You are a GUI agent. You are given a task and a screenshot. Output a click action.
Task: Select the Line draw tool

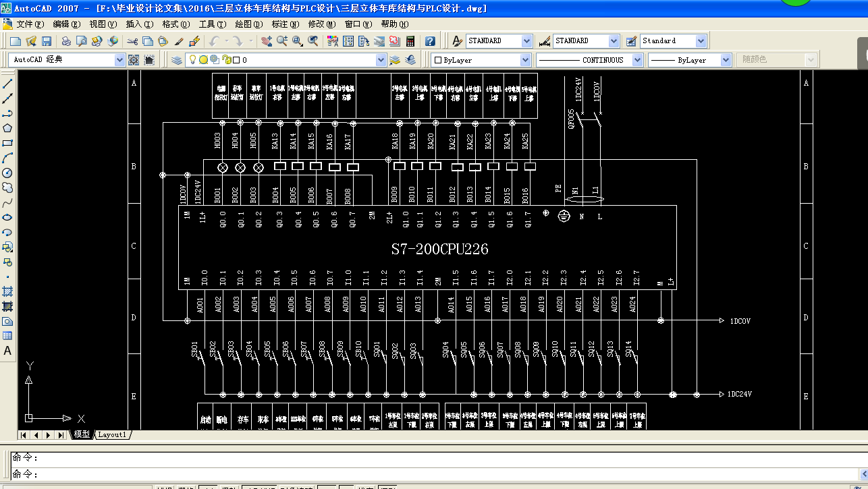pyautogui.click(x=7, y=84)
